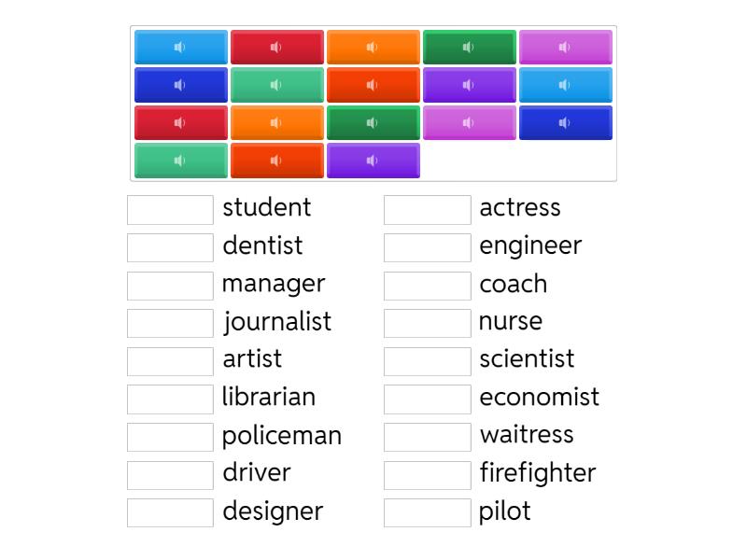Play the orange-red audio tile in the second row
The height and width of the screenshot is (560, 747).
click(373, 85)
